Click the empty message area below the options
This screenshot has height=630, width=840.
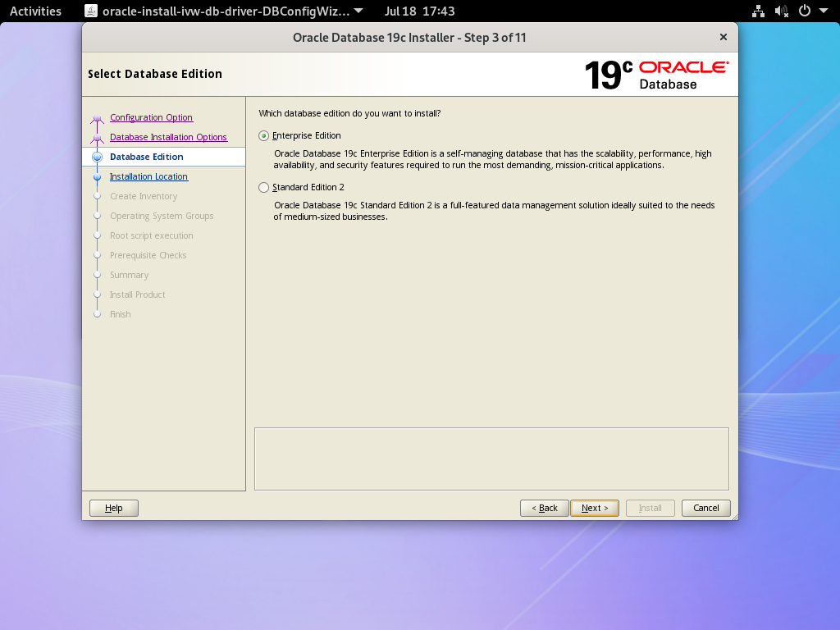point(491,459)
